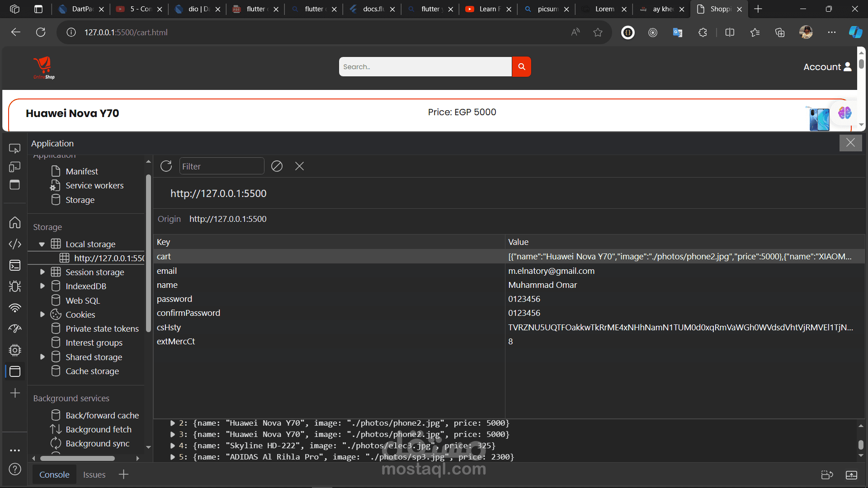Click the red search magnifier button

(x=521, y=67)
